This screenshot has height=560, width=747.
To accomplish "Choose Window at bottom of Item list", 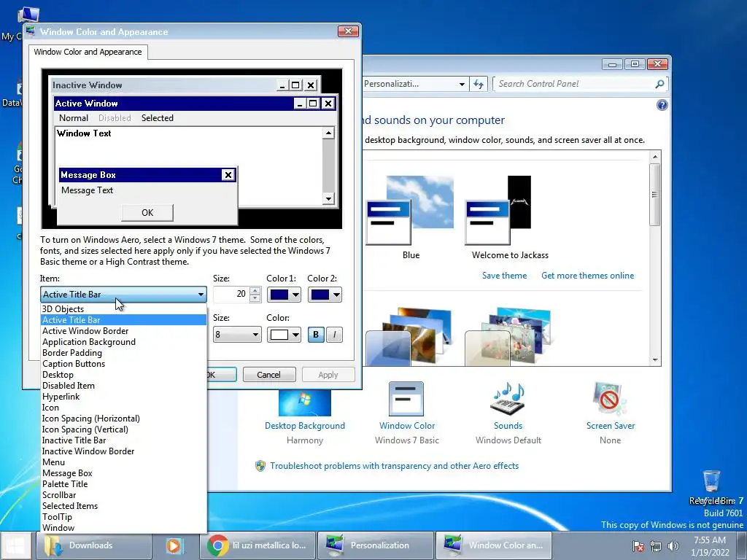I will (x=124, y=528).
